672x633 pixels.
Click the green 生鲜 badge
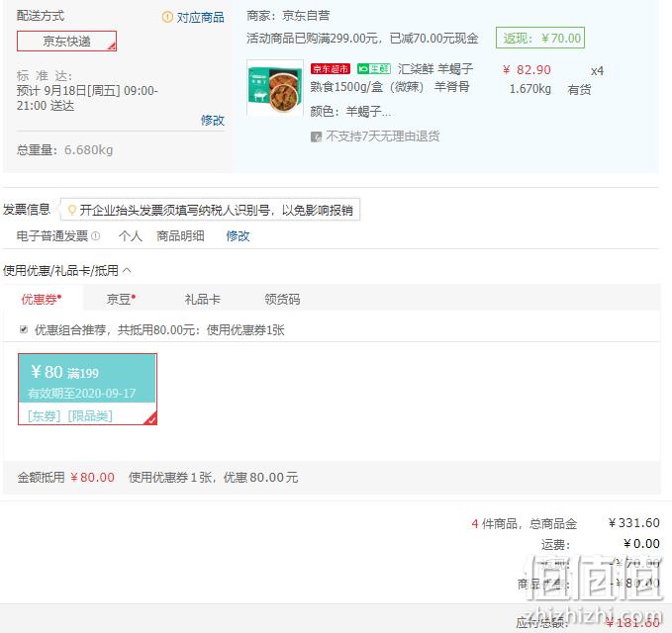(374, 68)
